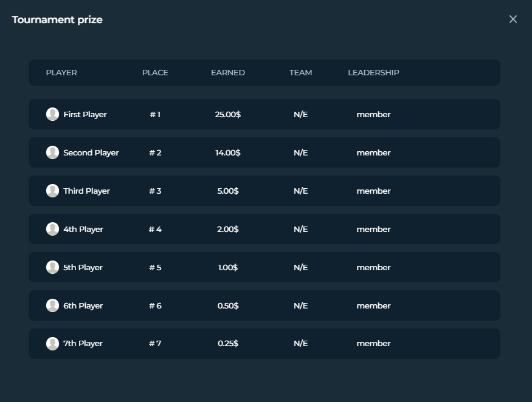Click the PLACE column header
Viewport: 532px width, 402px height.
pos(155,72)
